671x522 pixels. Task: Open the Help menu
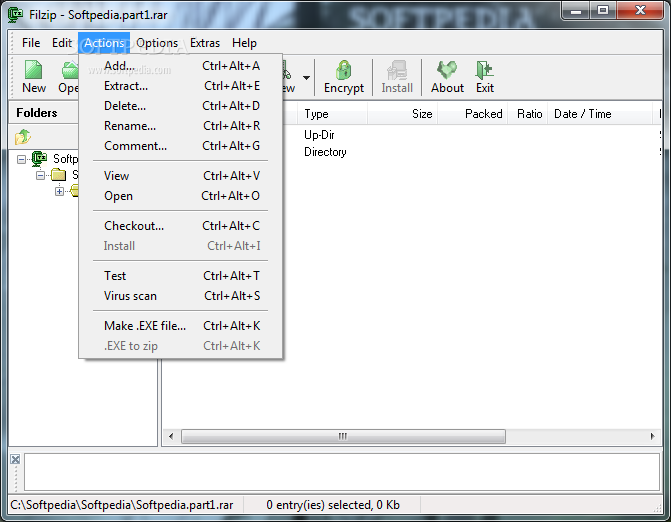pos(244,43)
